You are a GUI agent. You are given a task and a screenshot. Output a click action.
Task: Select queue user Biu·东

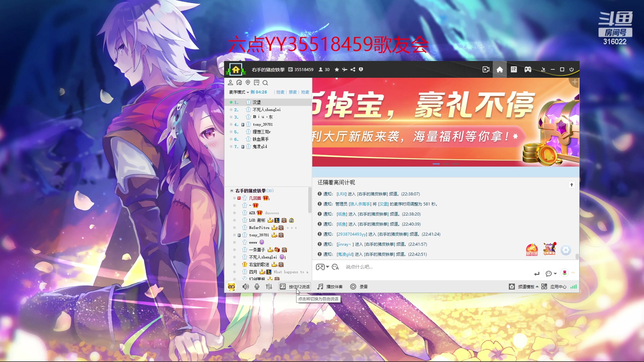[x=268, y=117]
